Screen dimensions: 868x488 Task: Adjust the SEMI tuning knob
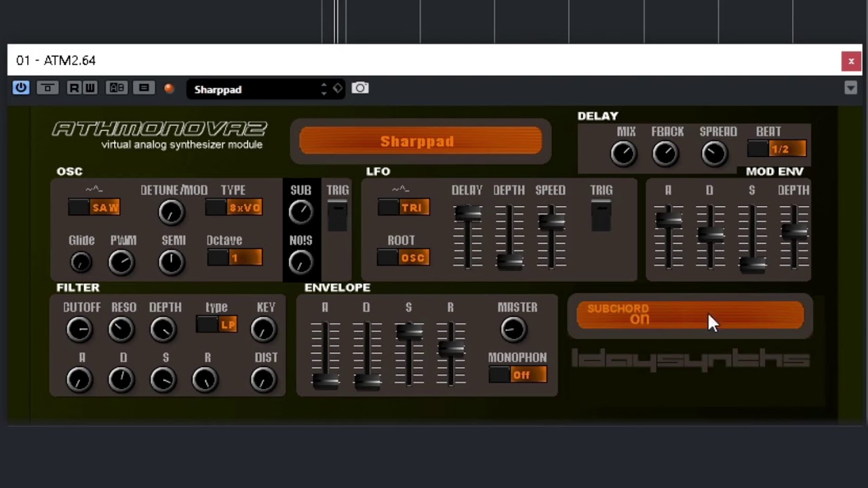[171, 262]
